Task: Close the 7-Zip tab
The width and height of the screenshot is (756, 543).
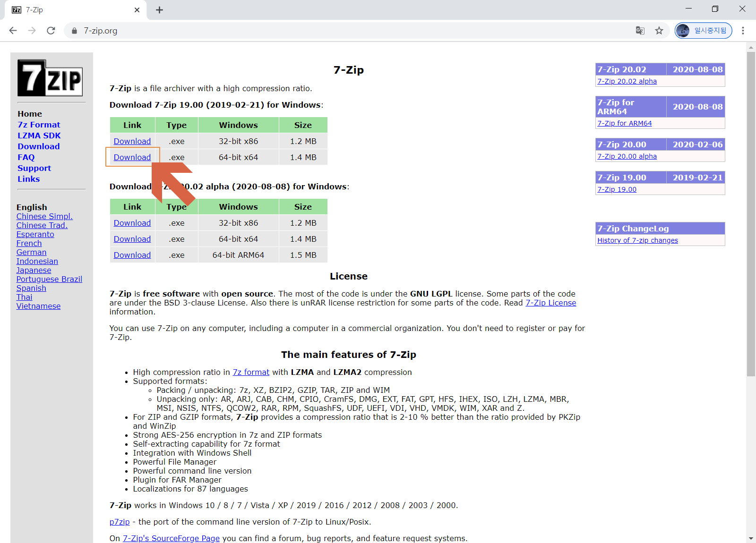Action: tap(137, 10)
